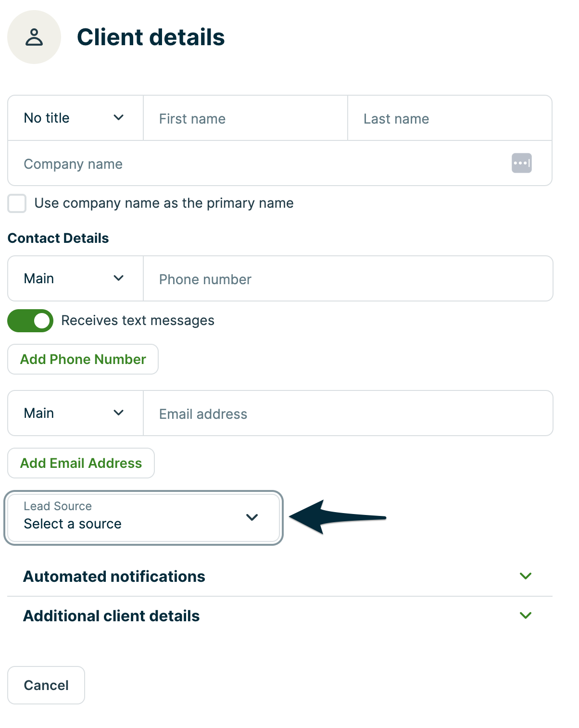Disable the Receives text messages toggle
The width and height of the screenshot is (579, 728).
pos(30,321)
